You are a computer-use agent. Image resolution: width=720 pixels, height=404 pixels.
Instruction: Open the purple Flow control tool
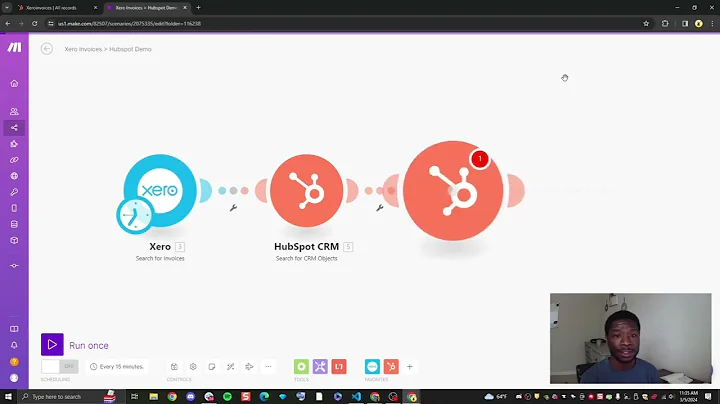[x=320, y=366]
